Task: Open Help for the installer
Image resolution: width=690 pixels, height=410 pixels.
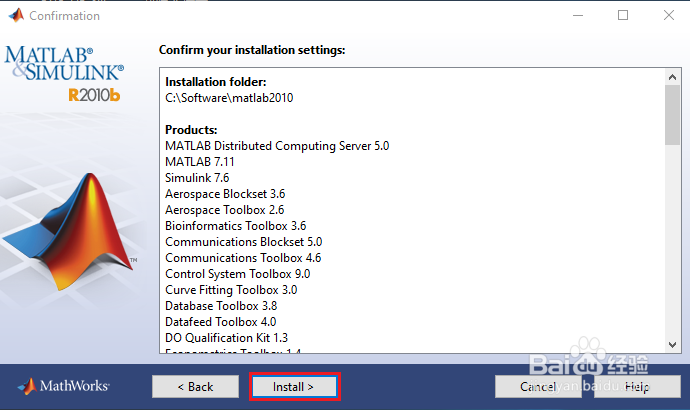Action: click(x=637, y=386)
